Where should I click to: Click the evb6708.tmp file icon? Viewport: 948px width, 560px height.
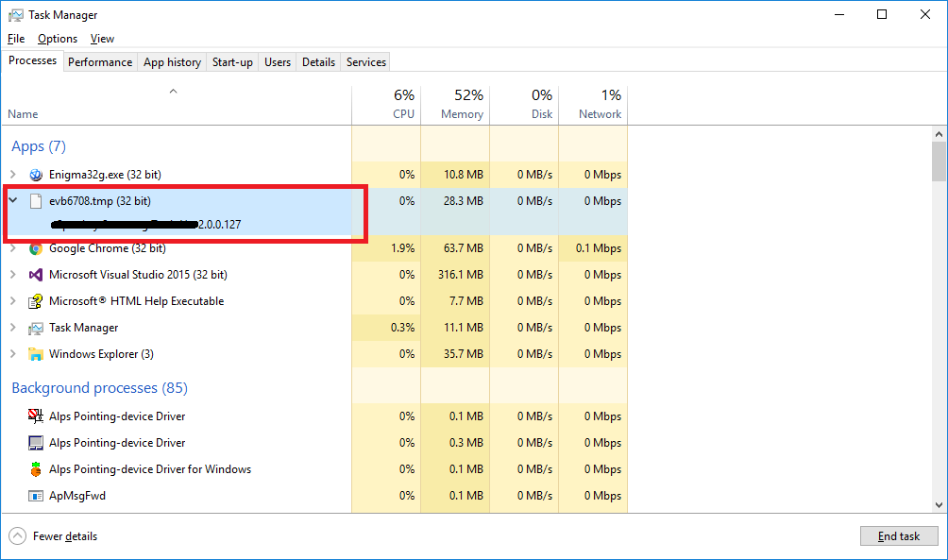(x=36, y=201)
